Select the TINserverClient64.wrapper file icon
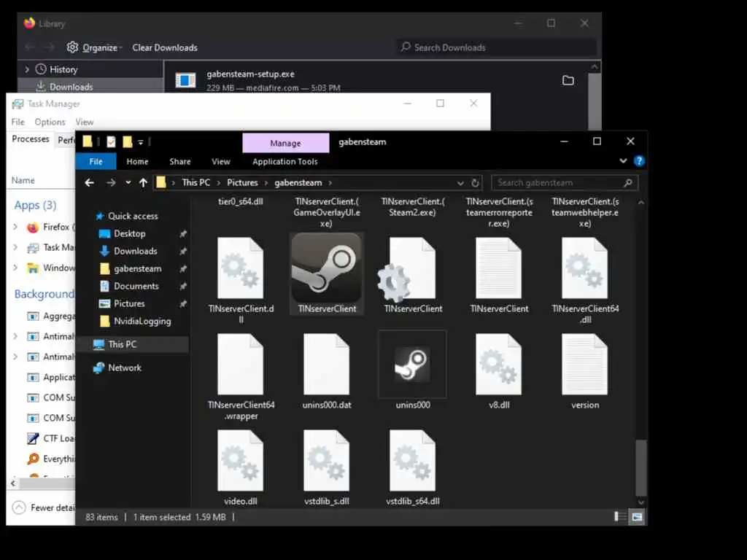Viewport: 747px width, 560px height. coord(241,365)
